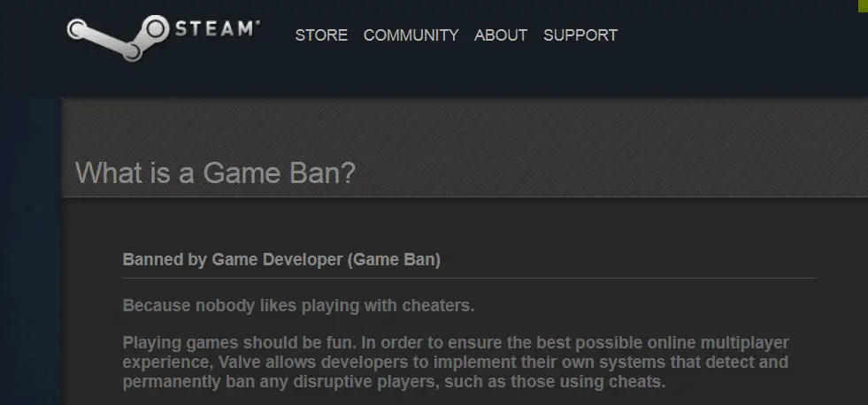This screenshot has width=868, height=405.
Task: Click 'Because nobody likes playing with cheaters.' line
Action: [298, 305]
